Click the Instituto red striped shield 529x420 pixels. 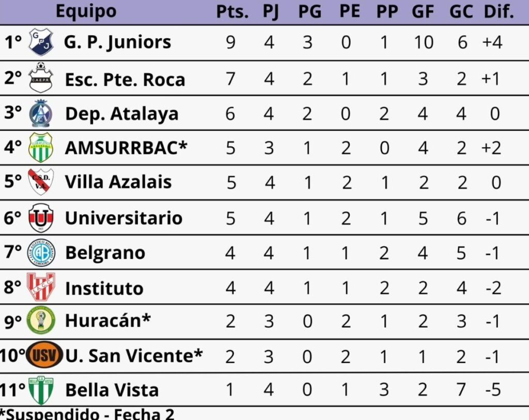click(41, 287)
